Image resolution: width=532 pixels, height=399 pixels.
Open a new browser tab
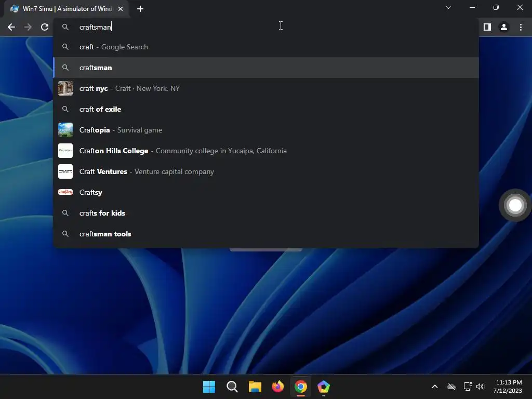(x=140, y=9)
